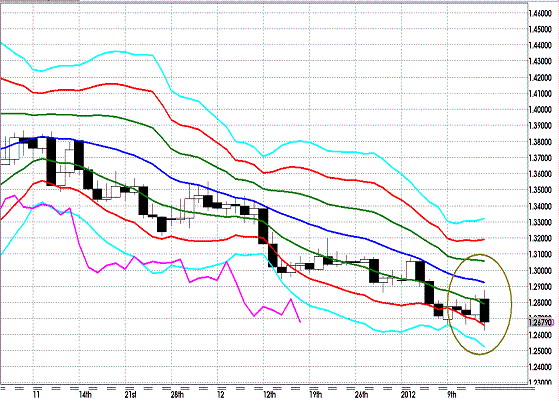Click the 1.38000 price axis label

540,142
